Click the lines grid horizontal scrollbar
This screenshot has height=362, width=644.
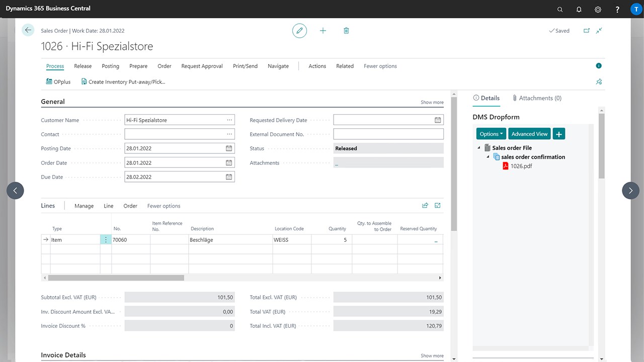point(116,278)
